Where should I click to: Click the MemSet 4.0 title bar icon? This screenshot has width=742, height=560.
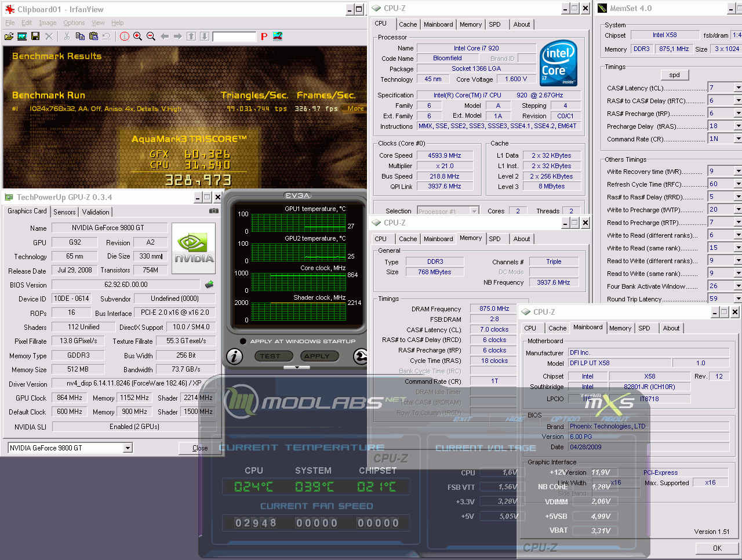602,8
